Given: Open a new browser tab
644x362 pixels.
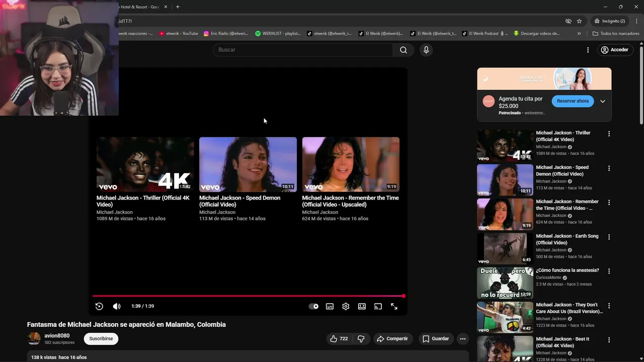Looking at the screenshot, I should tap(178, 7).
